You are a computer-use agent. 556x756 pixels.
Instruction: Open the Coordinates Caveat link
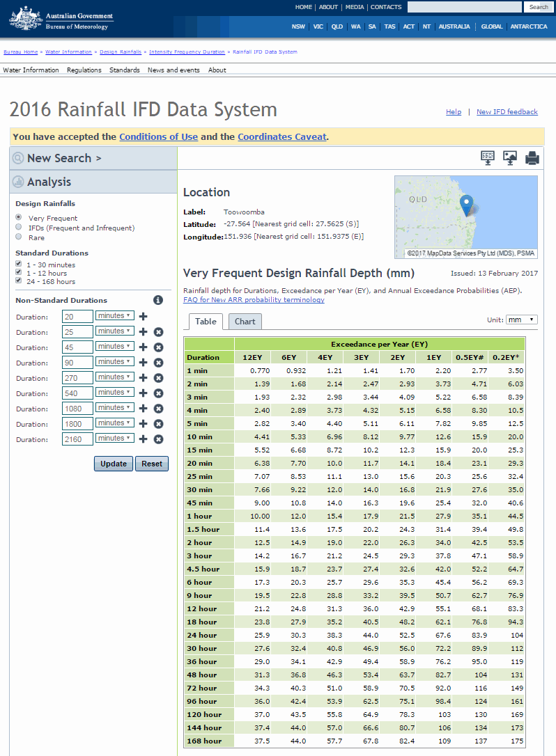(282, 137)
